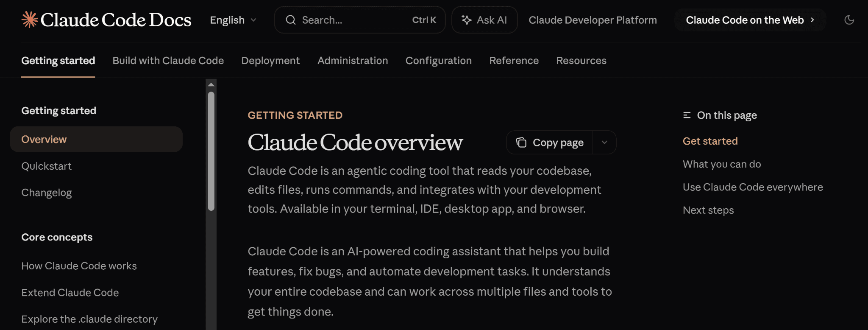Open Changelog in the sidebar
868x330 pixels.
(47, 193)
